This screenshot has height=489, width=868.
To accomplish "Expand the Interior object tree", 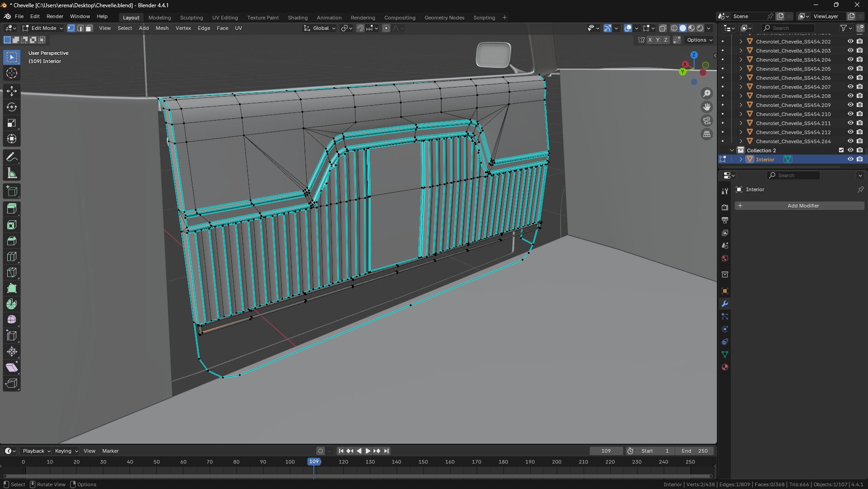I will click(741, 160).
